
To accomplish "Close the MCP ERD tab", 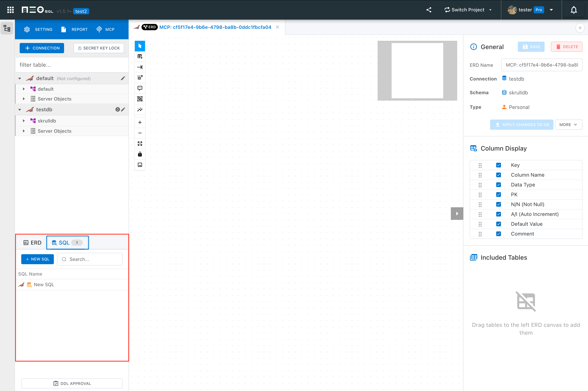I will (277, 27).
